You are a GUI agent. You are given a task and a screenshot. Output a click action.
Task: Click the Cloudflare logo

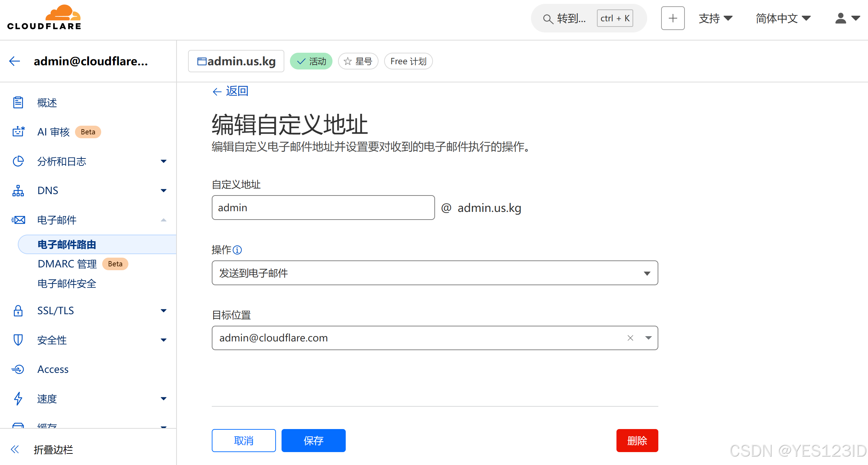pos(44,17)
